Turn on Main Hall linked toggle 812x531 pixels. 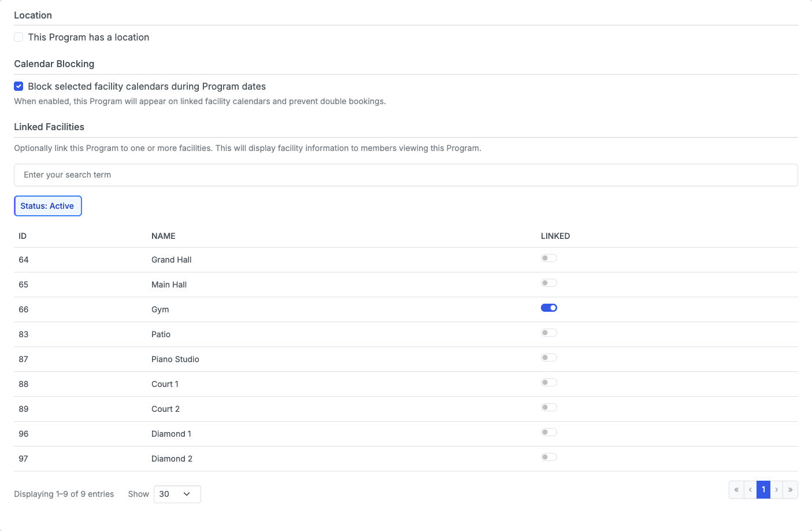click(549, 283)
